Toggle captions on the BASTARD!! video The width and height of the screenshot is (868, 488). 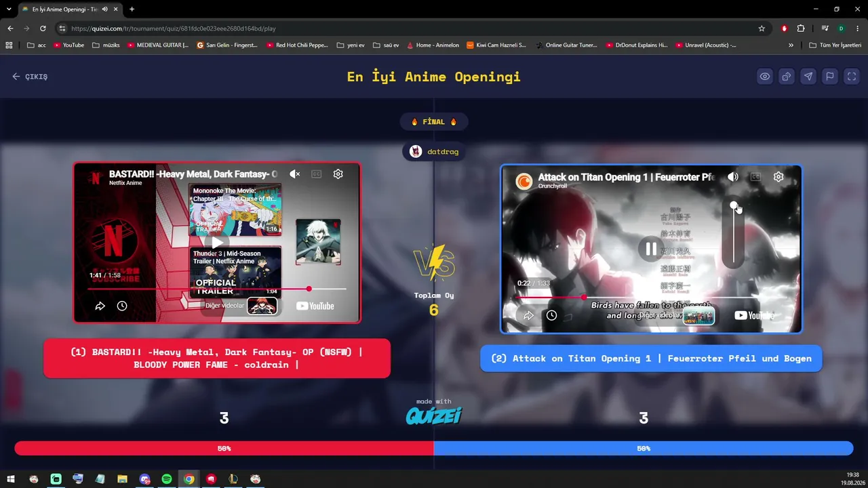point(316,174)
